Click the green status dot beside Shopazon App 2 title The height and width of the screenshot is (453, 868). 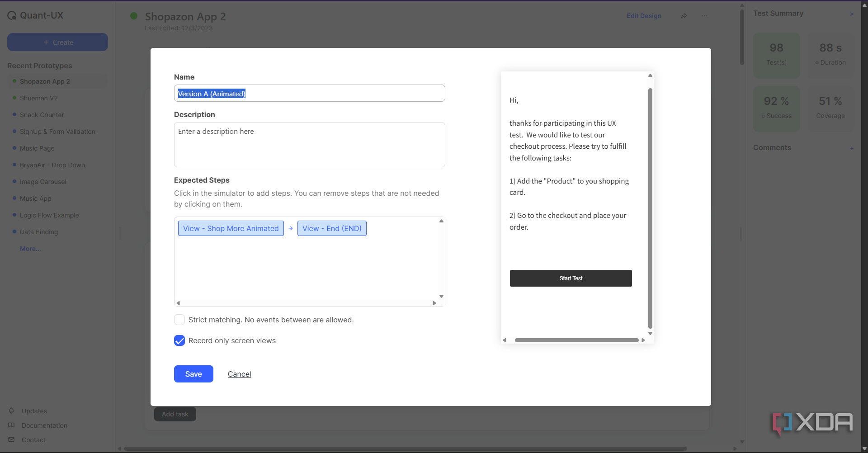click(134, 16)
